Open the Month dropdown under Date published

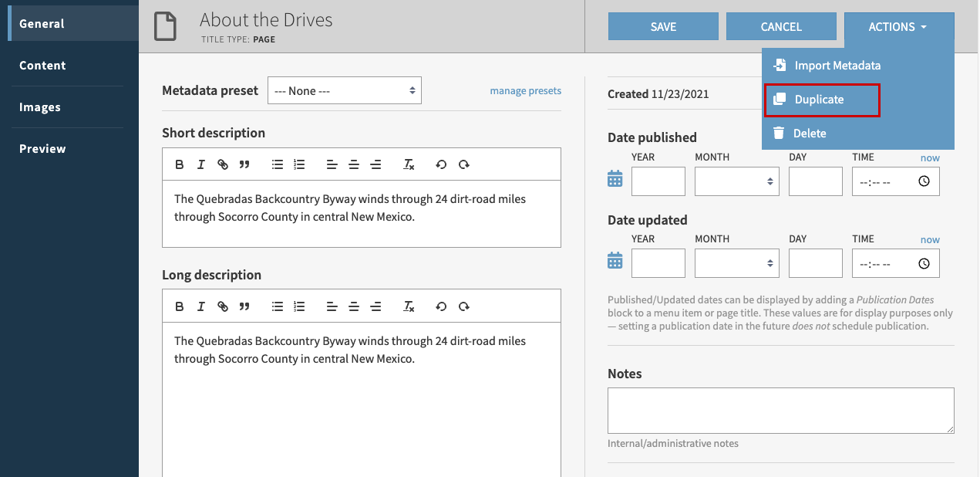click(x=736, y=181)
